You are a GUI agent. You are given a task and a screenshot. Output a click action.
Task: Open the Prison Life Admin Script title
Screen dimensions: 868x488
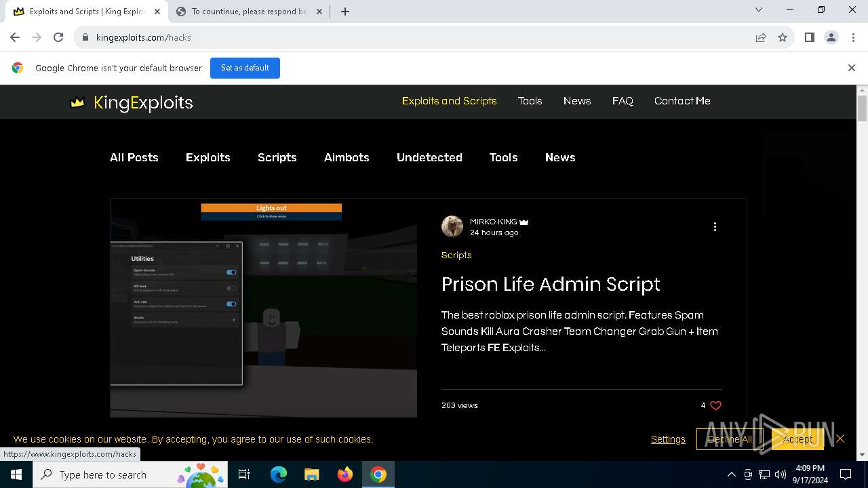click(551, 284)
